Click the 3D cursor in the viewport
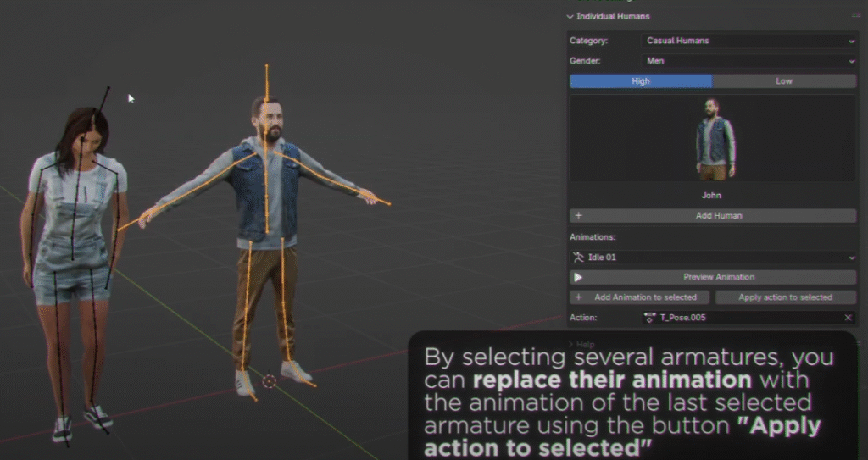 [x=270, y=381]
